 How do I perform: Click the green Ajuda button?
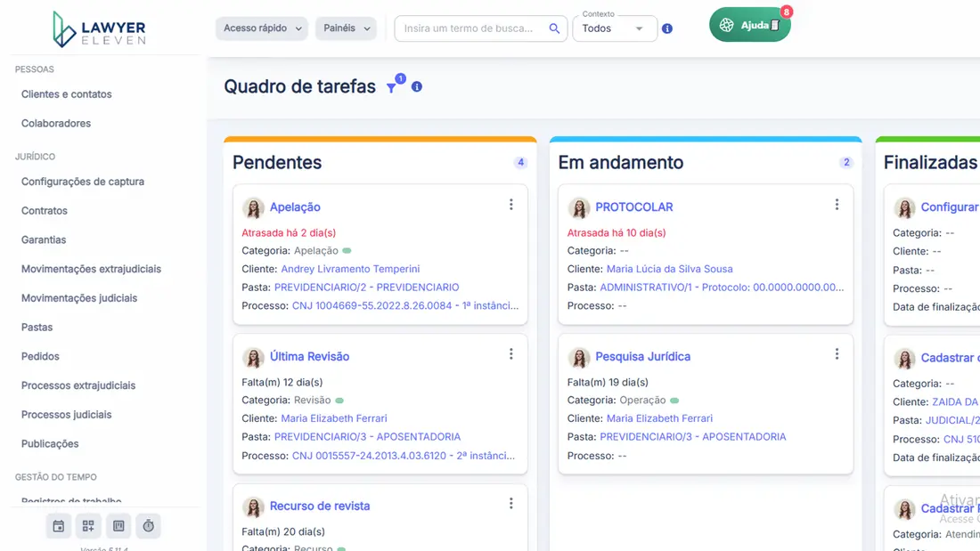[749, 25]
